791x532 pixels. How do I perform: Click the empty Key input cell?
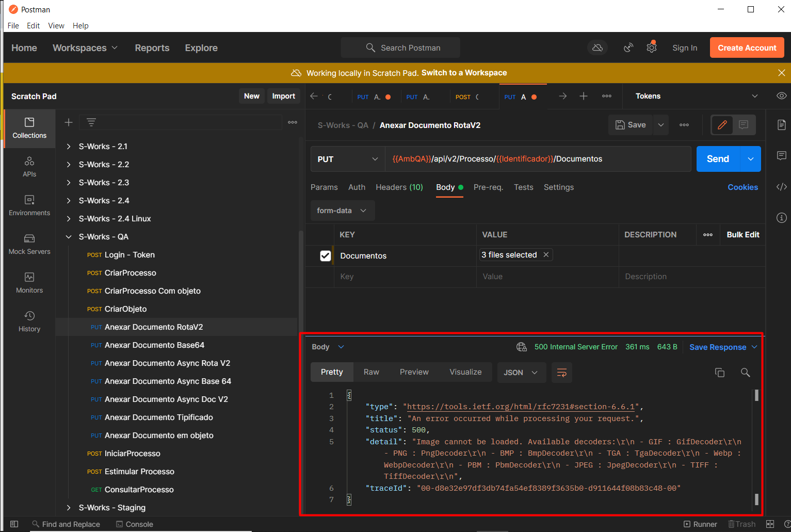tap(405, 277)
